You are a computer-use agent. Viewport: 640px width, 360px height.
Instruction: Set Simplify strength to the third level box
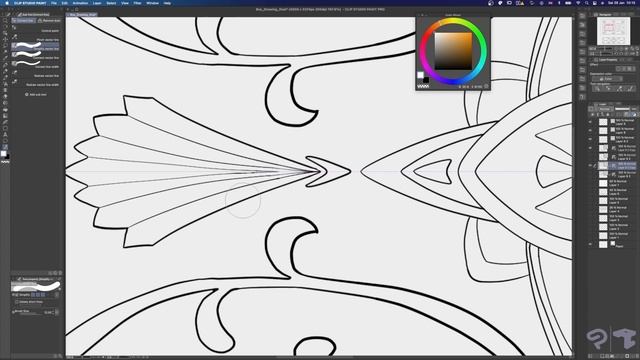pos(43,294)
